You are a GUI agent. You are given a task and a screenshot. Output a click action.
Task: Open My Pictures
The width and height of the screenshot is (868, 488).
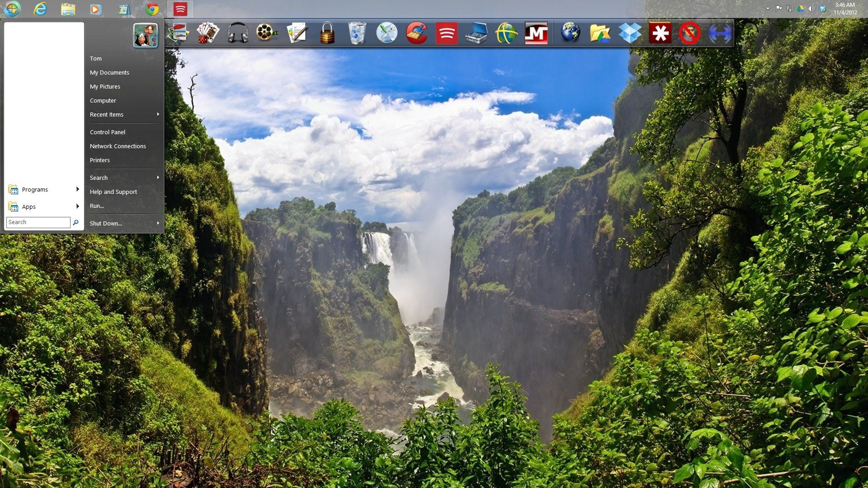(x=125, y=86)
